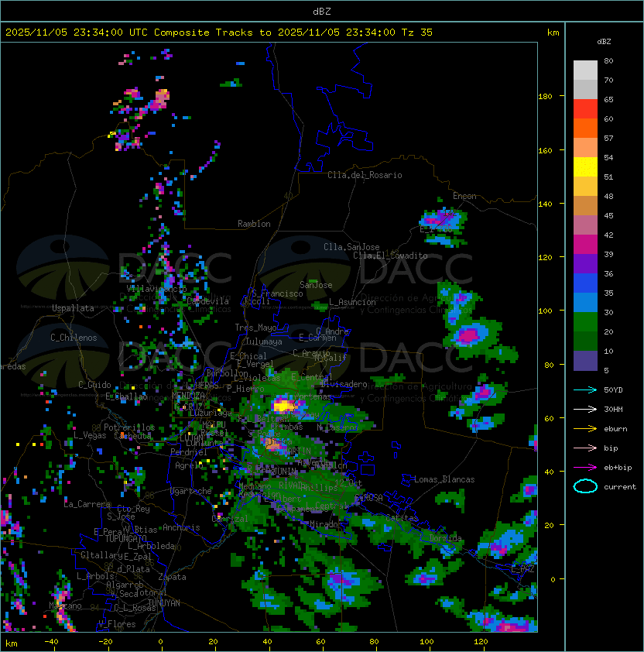The height and width of the screenshot is (652, 644).
Task: Click the '120' tick on bottom axis
Action: click(481, 642)
